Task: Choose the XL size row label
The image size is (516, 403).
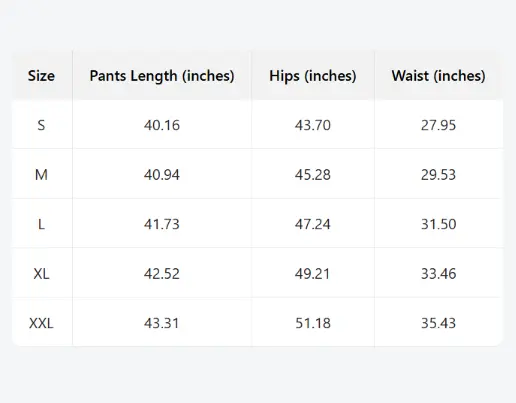Action: 41,274
